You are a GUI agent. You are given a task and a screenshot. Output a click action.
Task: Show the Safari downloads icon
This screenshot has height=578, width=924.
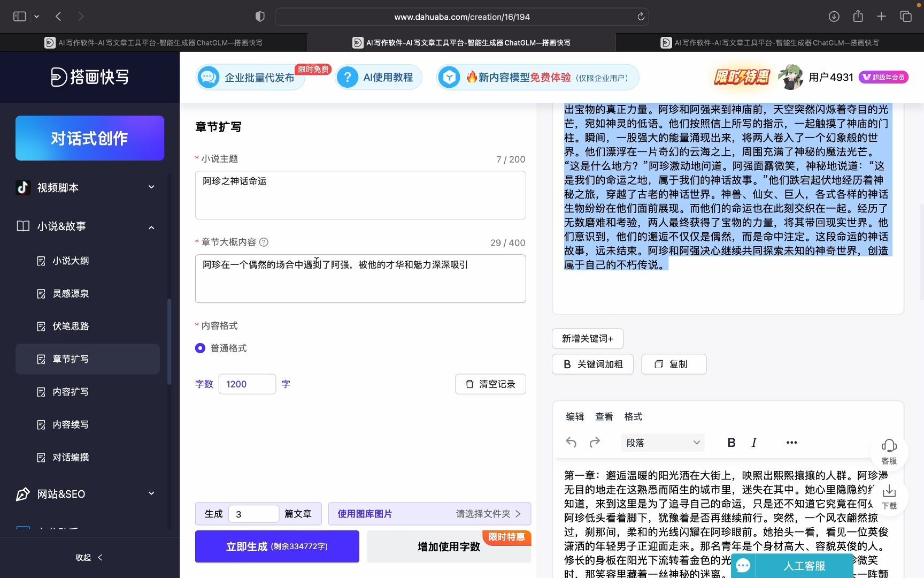click(x=834, y=17)
